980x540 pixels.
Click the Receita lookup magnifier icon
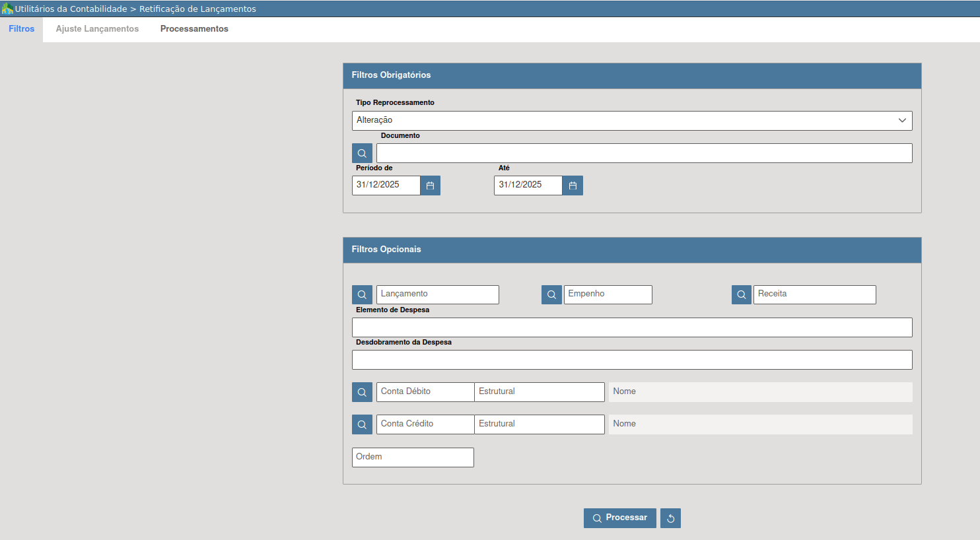click(742, 294)
